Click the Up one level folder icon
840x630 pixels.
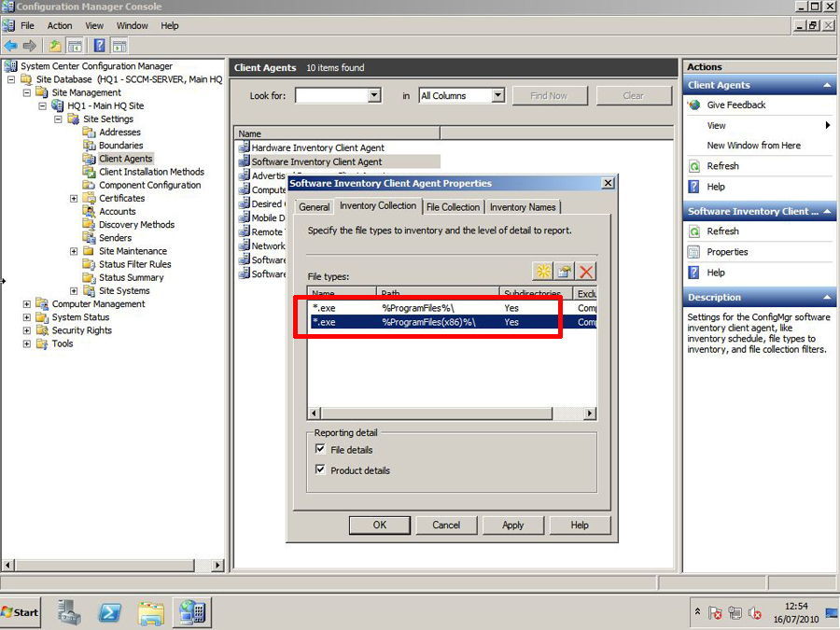[55, 46]
